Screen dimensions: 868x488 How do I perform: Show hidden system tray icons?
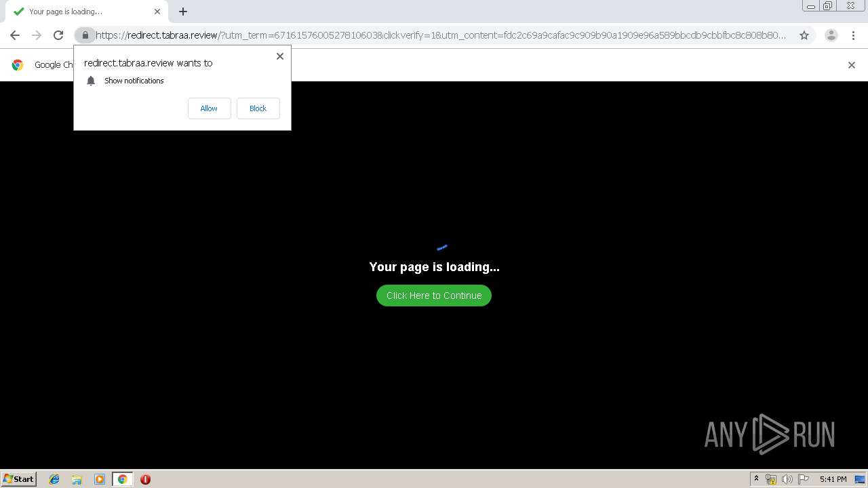coord(756,479)
